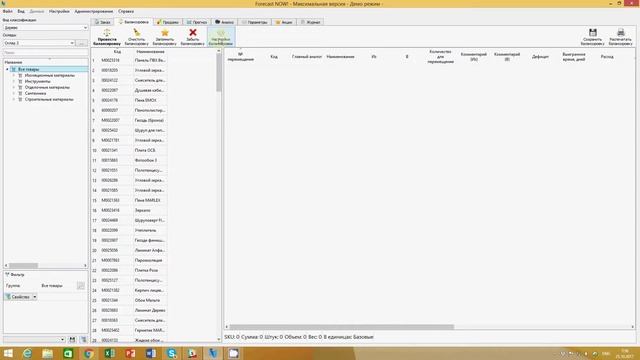
Task: Expand the 'Строительные материалы' tree node
Action: click(x=13, y=99)
